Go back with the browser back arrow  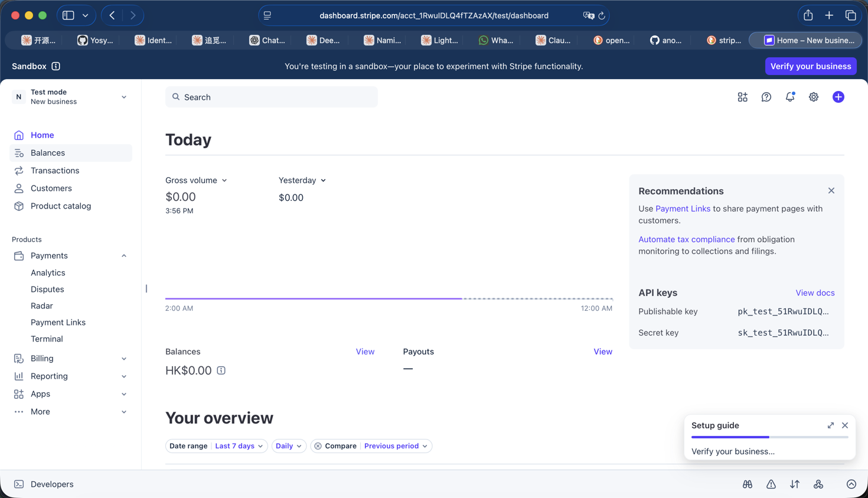click(x=112, y=15)
